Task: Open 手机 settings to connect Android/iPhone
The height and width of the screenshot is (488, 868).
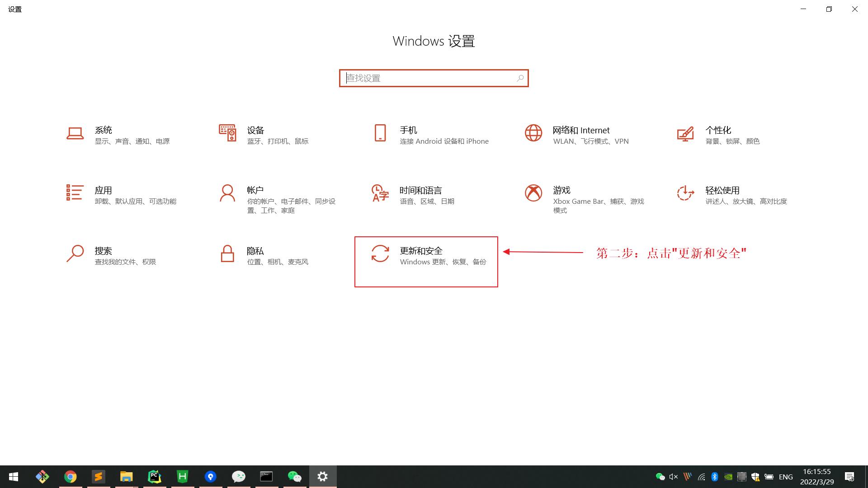Action: [409, 135]
